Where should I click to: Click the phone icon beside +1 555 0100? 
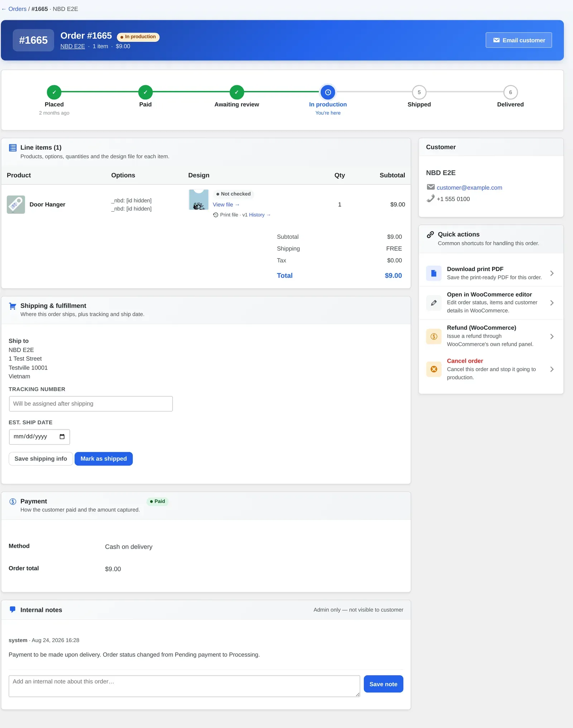coord(430,198)
